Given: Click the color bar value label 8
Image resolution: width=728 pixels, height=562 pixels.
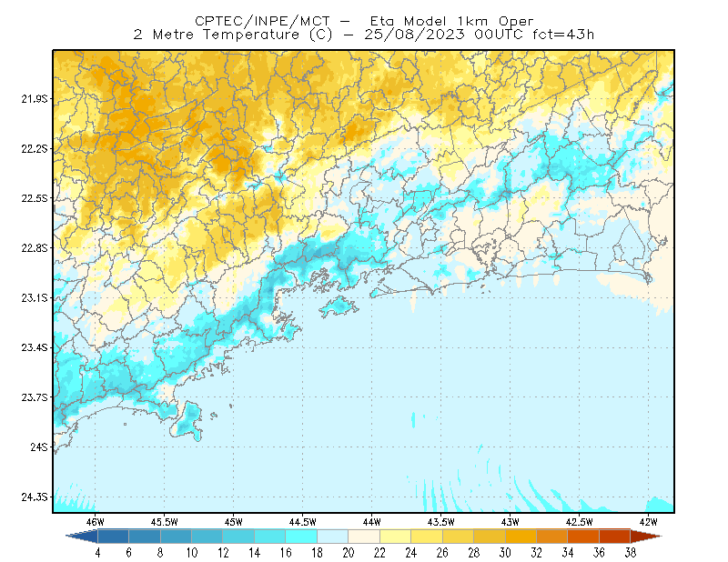Looking at the screenshot, I should tap(161, 553).
